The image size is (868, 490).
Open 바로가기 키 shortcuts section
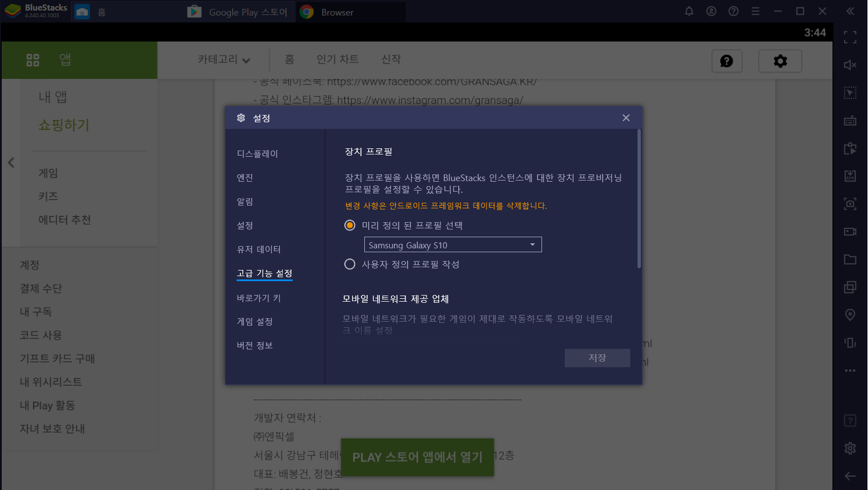(x=259, y=298)
